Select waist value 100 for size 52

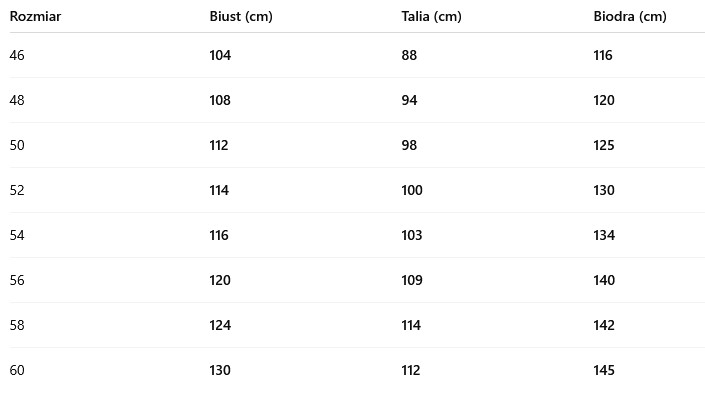click(x=412, y=191)
